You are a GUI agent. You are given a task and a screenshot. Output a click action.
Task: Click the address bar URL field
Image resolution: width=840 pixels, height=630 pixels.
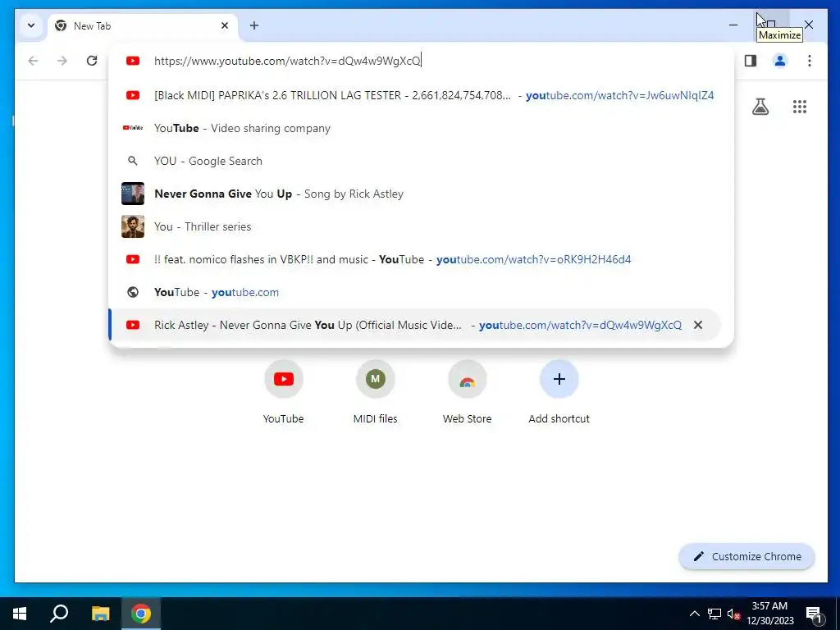pyautogui.click(x=421, y=61)
